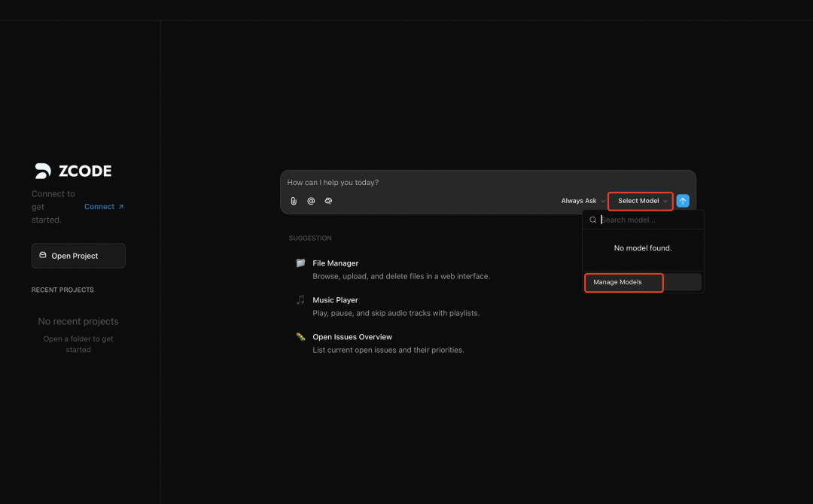Click the 'No recent projects' text
This screenshot has height=504, width=813.
[78, 321]
